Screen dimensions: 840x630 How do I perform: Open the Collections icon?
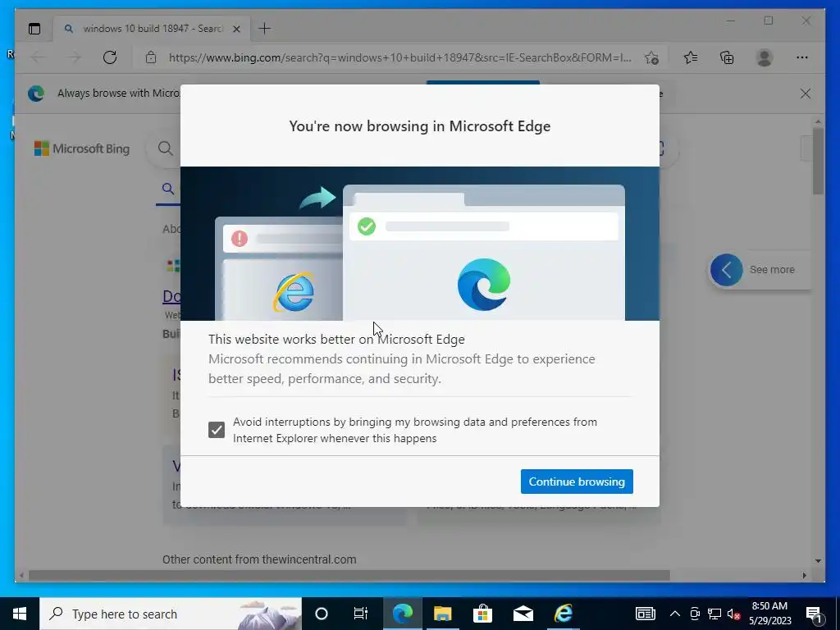[727, 57]
